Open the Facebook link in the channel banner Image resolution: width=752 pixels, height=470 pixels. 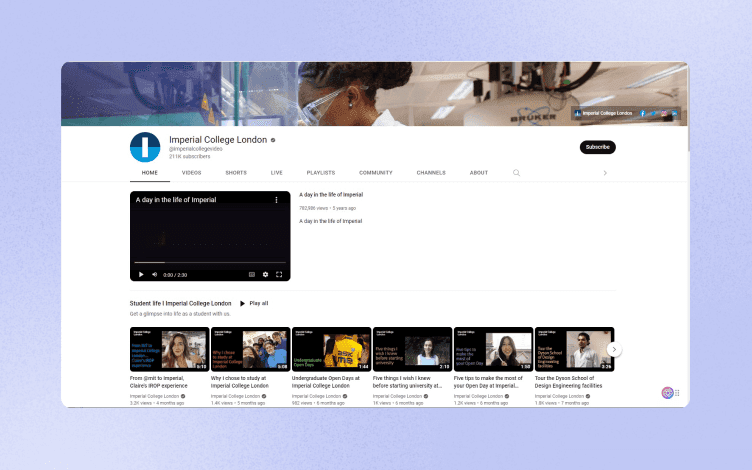pos(643,114)
